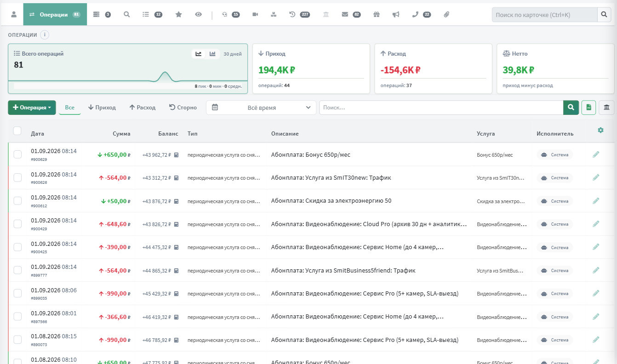
Task: Click the table column settings gear
Action: pyautogui.click(x=600, y=131)
